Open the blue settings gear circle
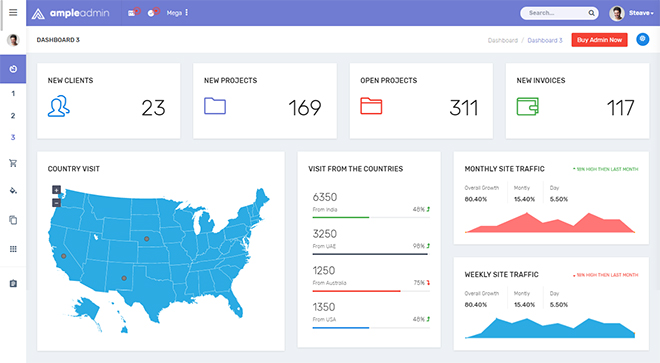This screenshot has height=363, width=660. (x=642, y=39)
